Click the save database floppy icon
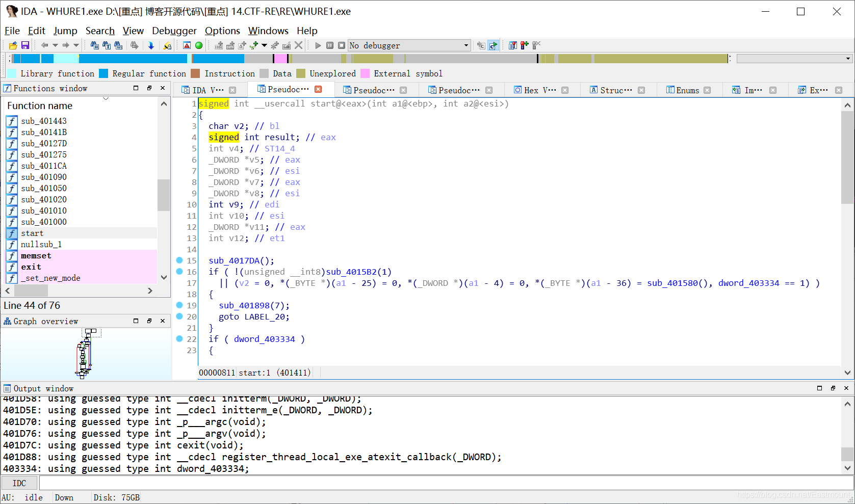855x504 pixels. tap(25, 45)
